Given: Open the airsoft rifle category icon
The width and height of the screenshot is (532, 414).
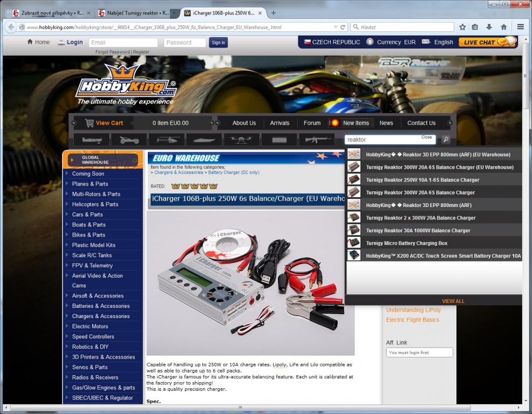Looking at the screenshot, I should (x=318, y=140).
